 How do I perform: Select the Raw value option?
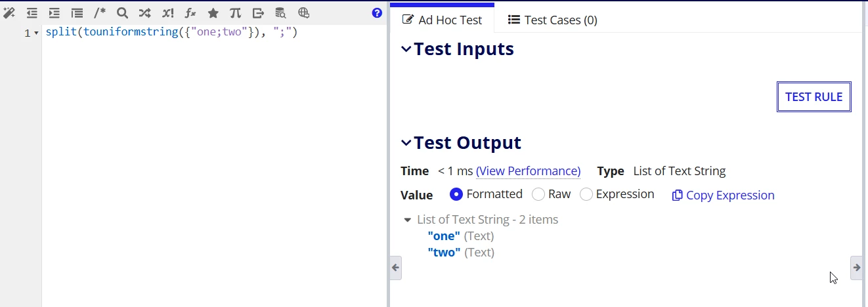[538, 194]
